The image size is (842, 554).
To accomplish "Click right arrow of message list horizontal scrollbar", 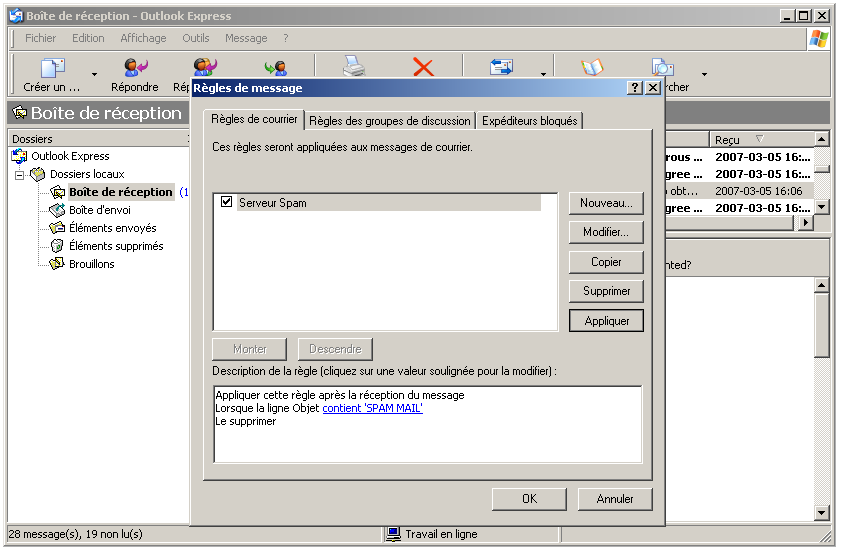I will 805,222.
